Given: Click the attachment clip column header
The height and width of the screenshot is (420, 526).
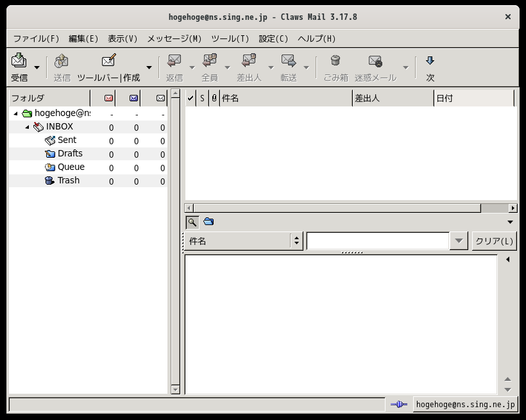Looking at the screenshot, I should tap(214, 98).
